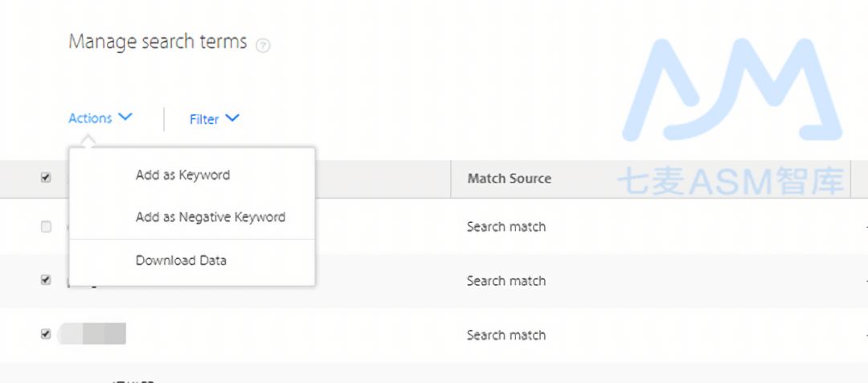Open the Filter dropdown label

point(204,119)
